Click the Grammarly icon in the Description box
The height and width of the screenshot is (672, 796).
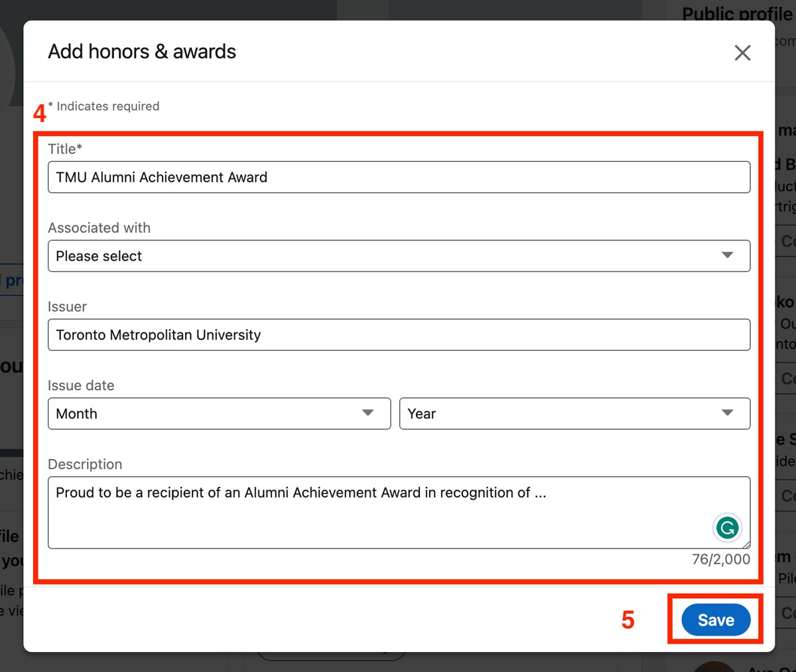click(x=728, y=527)
